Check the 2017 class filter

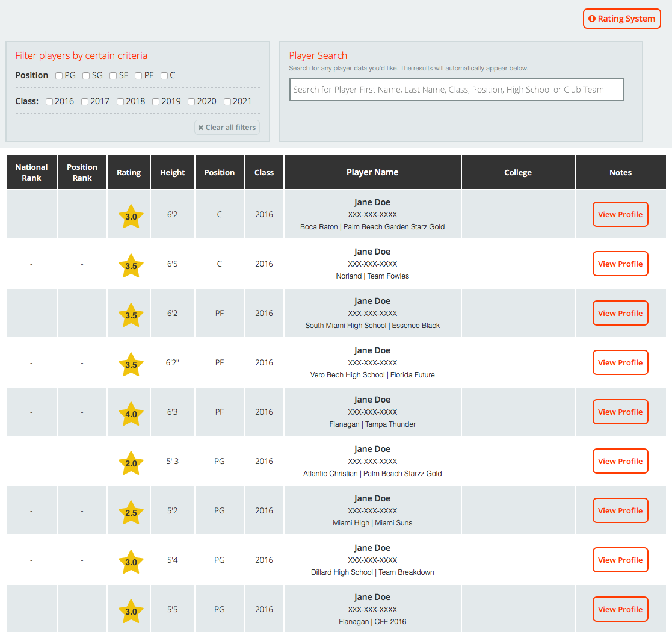[85, 102]
